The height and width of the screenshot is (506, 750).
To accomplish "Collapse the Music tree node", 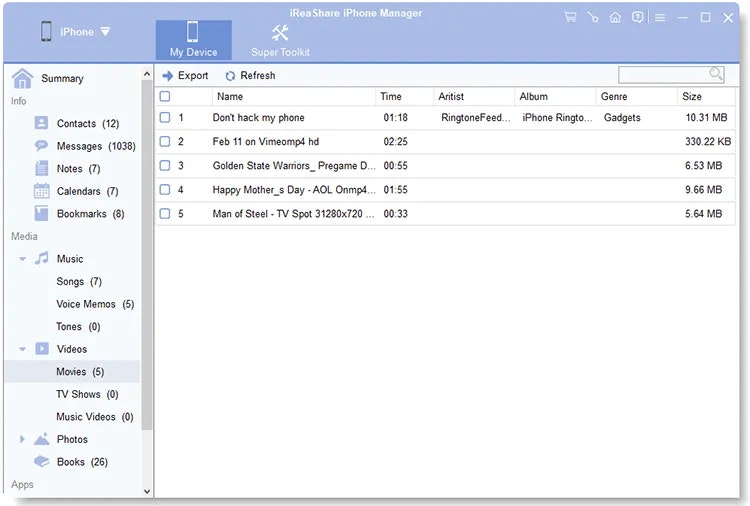I will pos(22,259).
